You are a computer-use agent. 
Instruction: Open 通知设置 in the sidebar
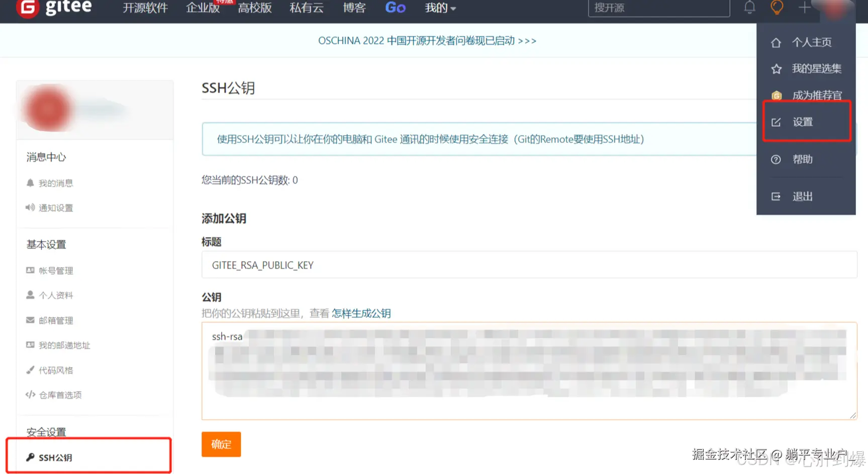tap(56, 208)
